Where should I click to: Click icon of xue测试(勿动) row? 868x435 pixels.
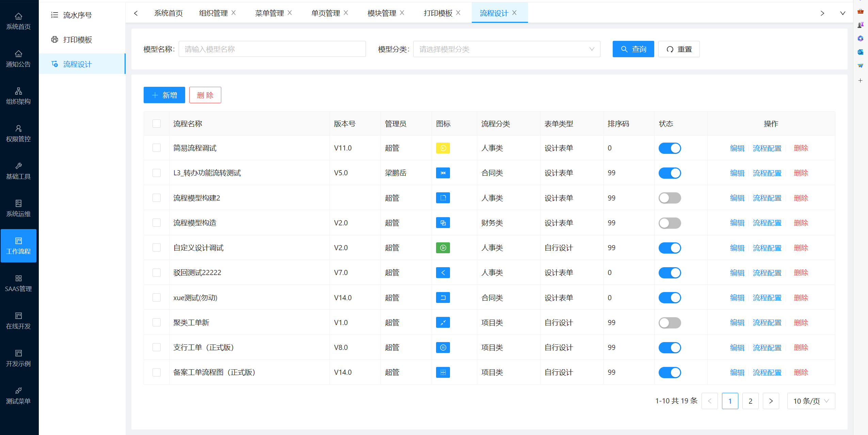click(x=443, y=297)
